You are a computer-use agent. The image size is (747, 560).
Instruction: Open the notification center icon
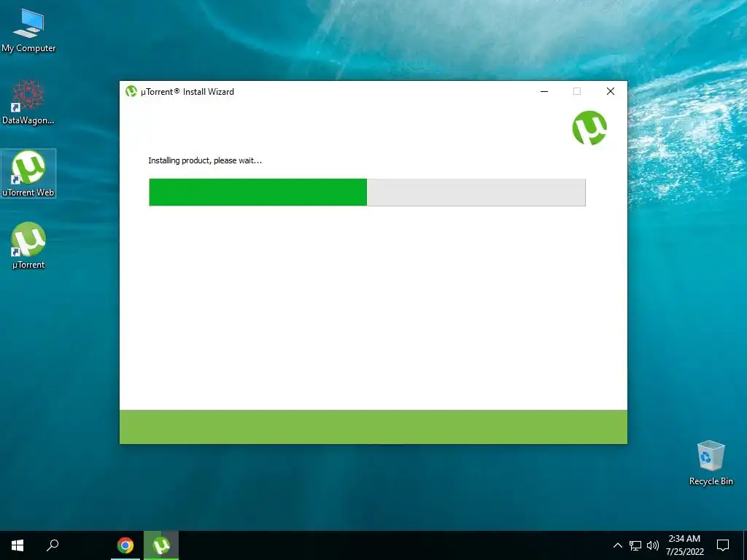point(723,545)
